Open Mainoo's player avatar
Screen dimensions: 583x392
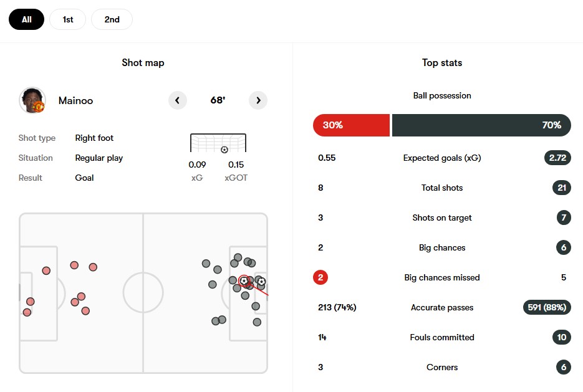32,100
